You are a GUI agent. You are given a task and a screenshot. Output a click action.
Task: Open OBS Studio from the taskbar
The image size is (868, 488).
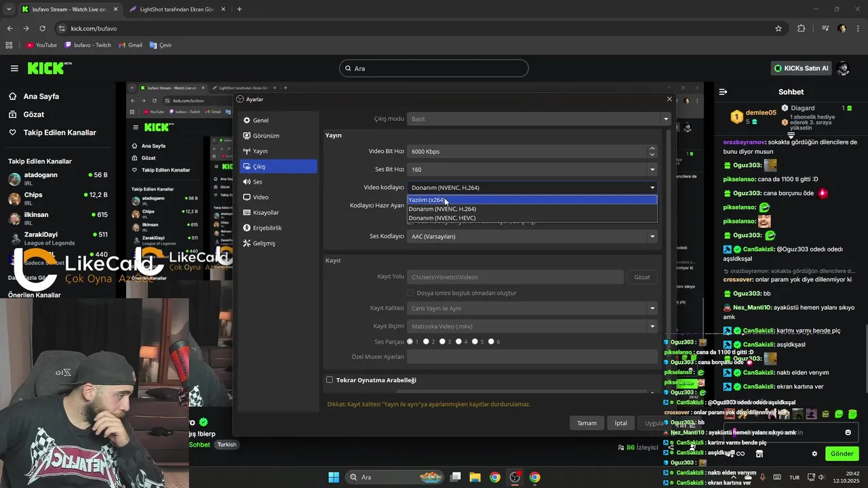click(x=515, y=477)
